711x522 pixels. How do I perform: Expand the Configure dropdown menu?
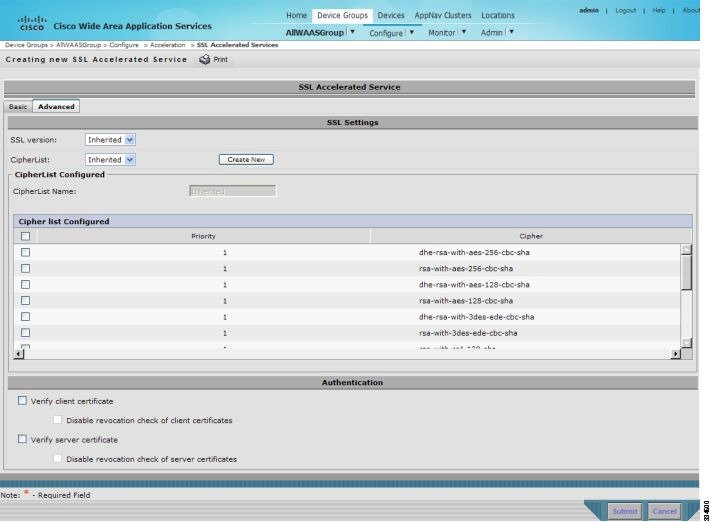click(x=412, y=32)
